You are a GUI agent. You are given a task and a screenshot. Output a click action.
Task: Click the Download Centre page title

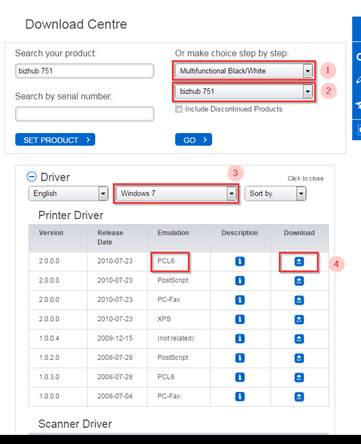click(76, 24)
